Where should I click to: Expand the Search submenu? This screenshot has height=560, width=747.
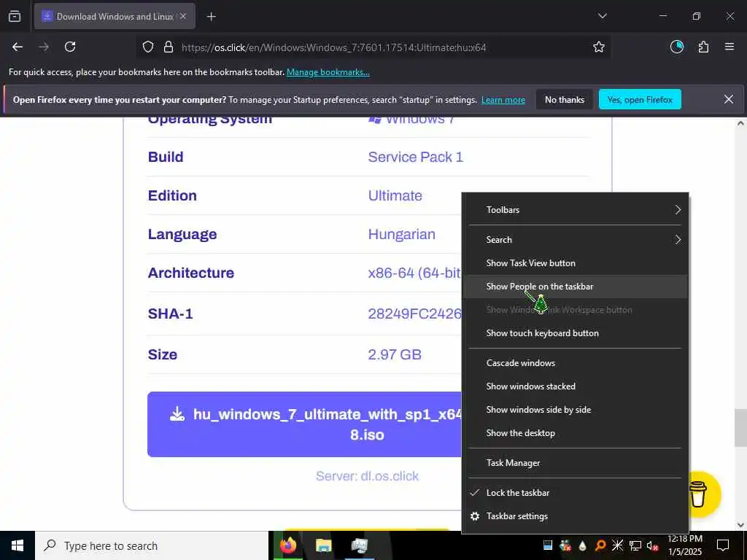[576, 240]
